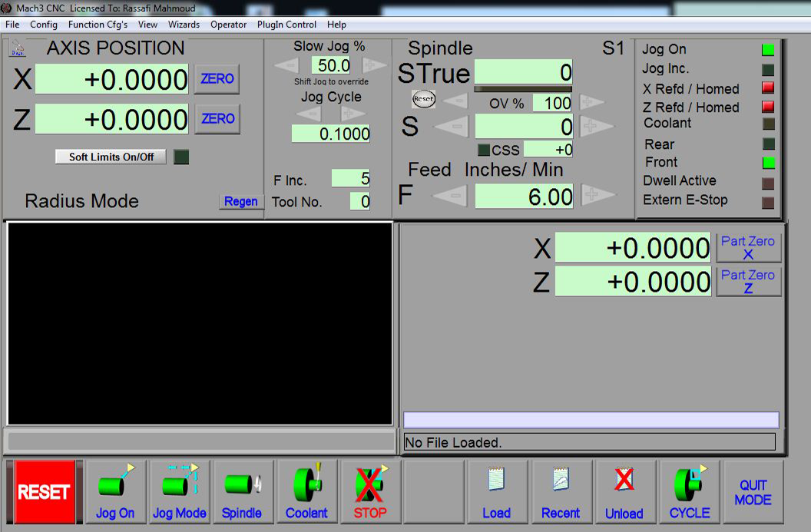Decrease spindle speed S with minus arrow

452,126
